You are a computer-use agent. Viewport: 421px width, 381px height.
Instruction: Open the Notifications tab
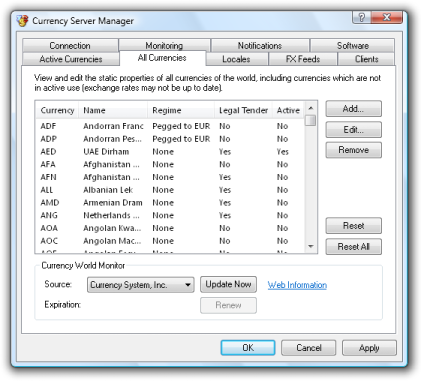260,46
